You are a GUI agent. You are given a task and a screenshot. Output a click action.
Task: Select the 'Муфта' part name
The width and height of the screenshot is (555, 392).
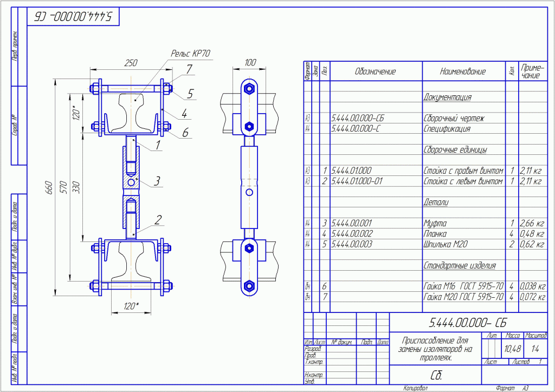[435, 224]
